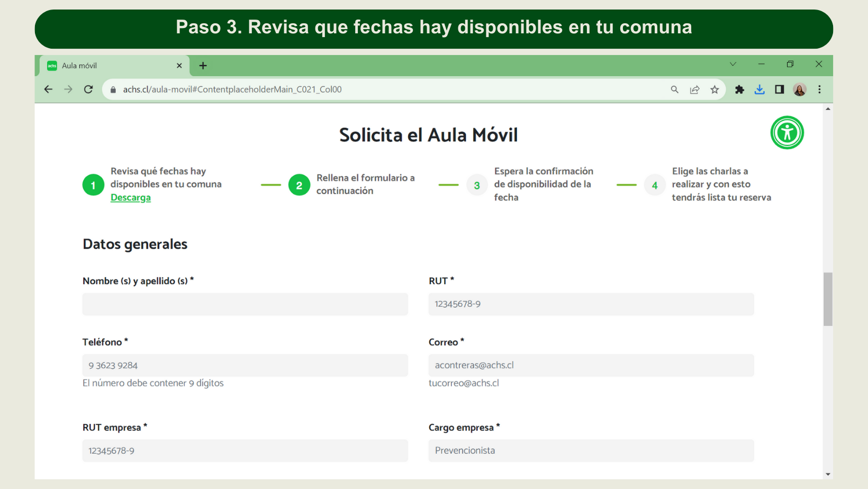868x489 pixels.
Task: Click the step 1 green circle
Action: 93,185
